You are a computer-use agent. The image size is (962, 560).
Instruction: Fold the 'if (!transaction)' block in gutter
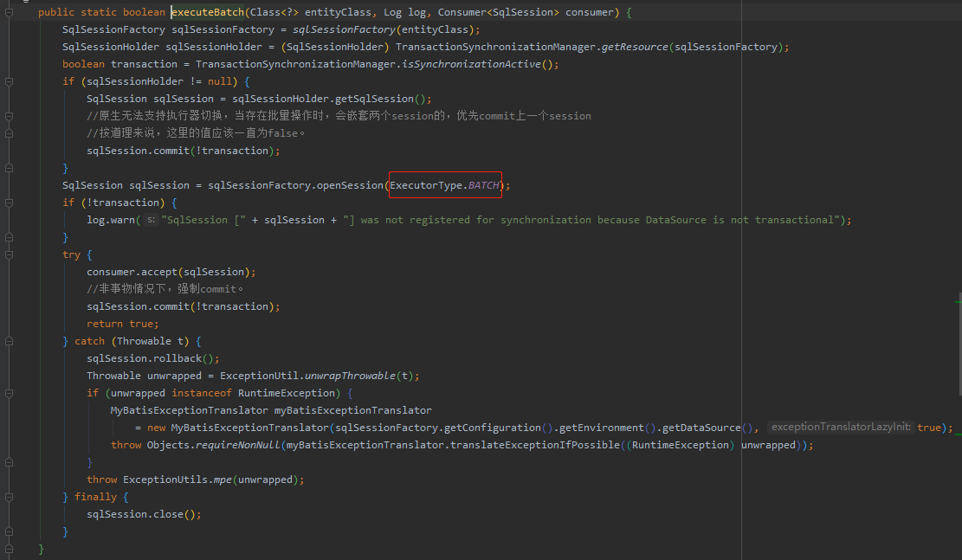(9, 203)
